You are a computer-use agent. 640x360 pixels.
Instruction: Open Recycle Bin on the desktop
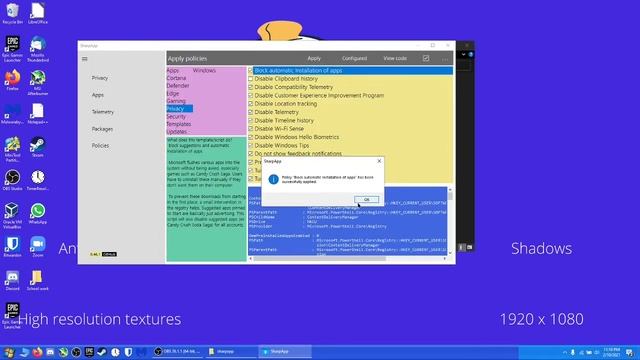click(12, 13)
